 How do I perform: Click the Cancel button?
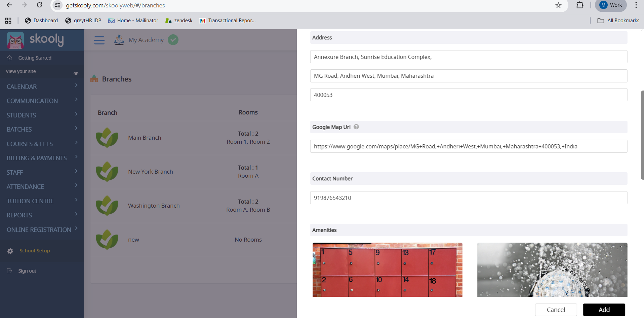556,310
